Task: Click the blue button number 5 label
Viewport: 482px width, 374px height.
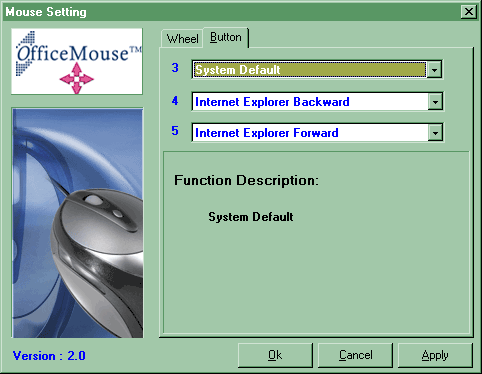Action: [175, 131]
